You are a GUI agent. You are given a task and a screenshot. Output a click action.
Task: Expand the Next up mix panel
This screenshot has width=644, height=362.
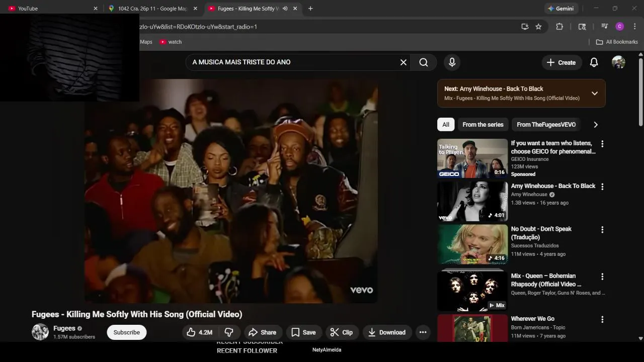[595, 93]
